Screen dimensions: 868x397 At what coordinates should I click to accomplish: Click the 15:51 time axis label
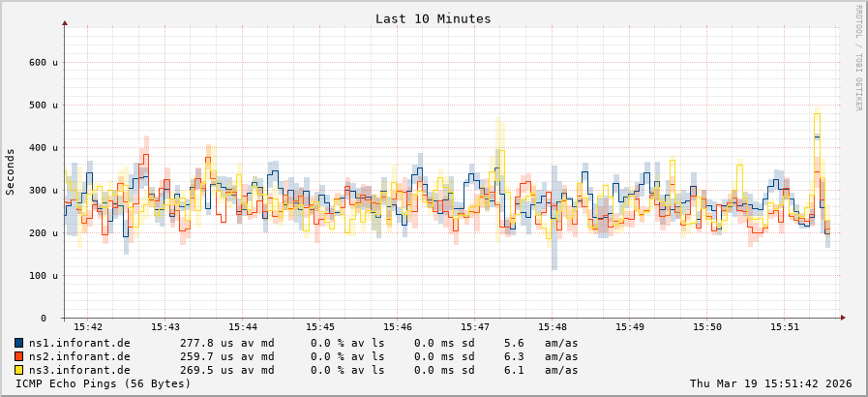[785, 327]
